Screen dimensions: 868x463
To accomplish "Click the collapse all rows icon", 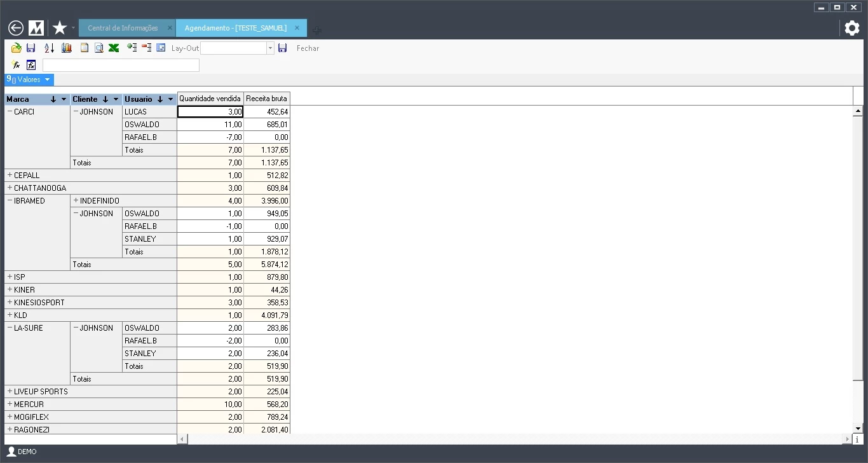I will click(x=147, y=48).
